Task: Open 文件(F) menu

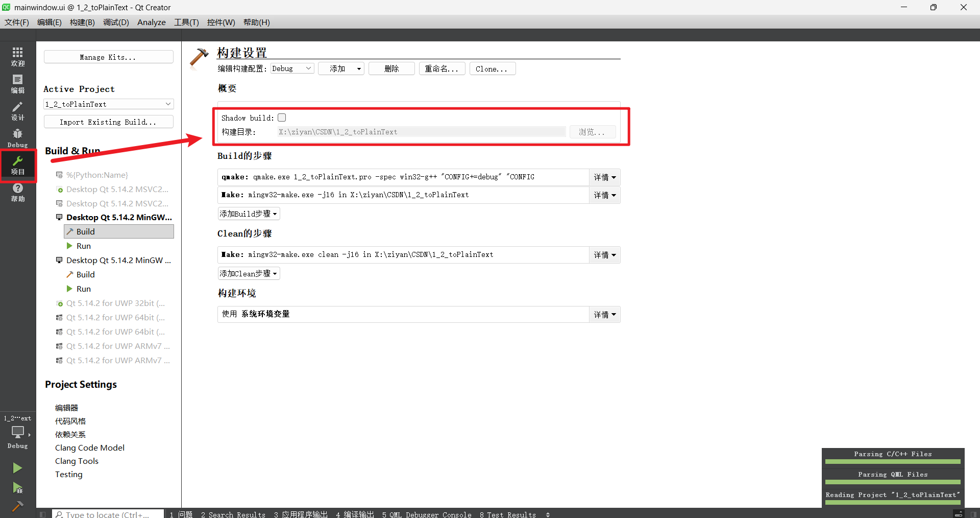Action: point(17,22)
